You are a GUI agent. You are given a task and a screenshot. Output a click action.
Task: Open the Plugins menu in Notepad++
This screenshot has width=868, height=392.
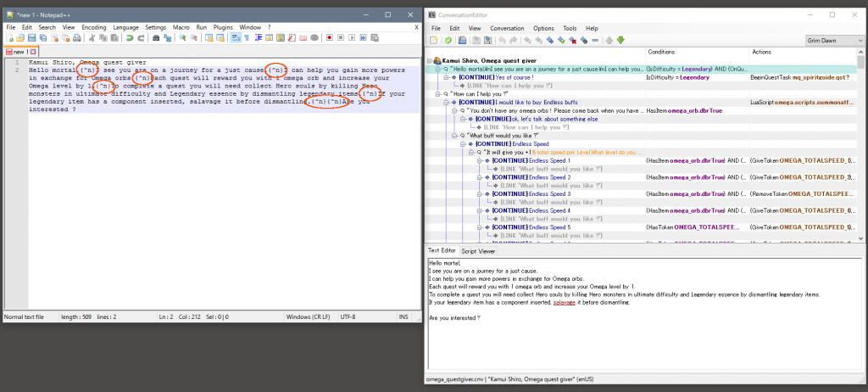coord(223,27)
